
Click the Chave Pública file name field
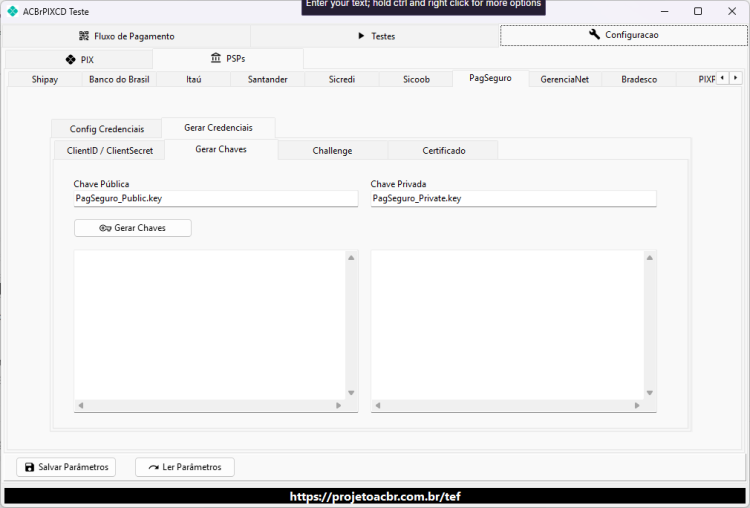click(x=216, y=199)
